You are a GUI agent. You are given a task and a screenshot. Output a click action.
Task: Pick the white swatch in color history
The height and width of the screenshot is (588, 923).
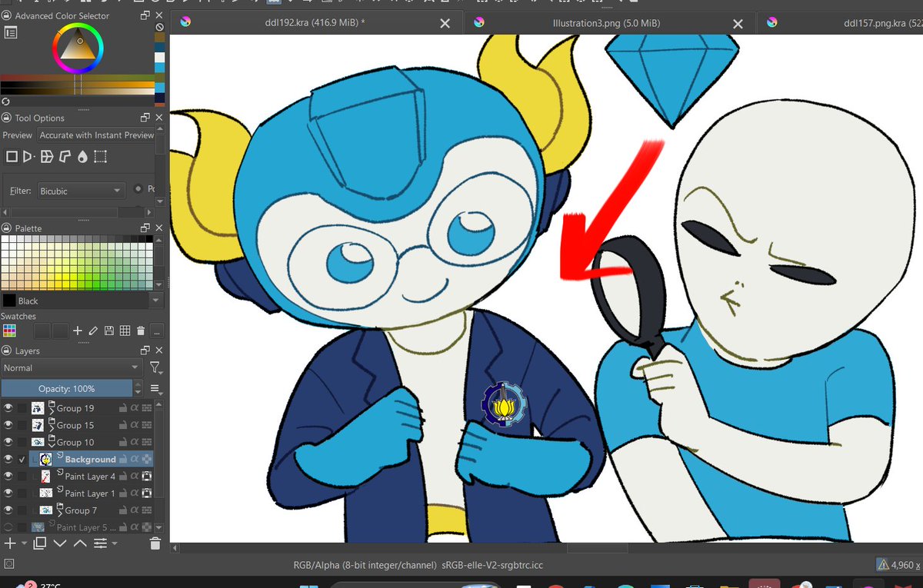tap(160, 58)
